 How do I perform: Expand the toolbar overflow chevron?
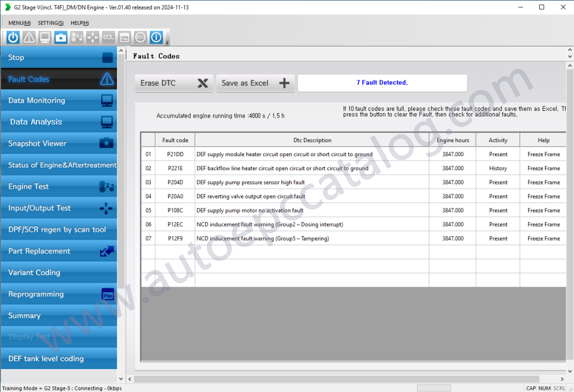pyautogui.click(x=166, y=43)
